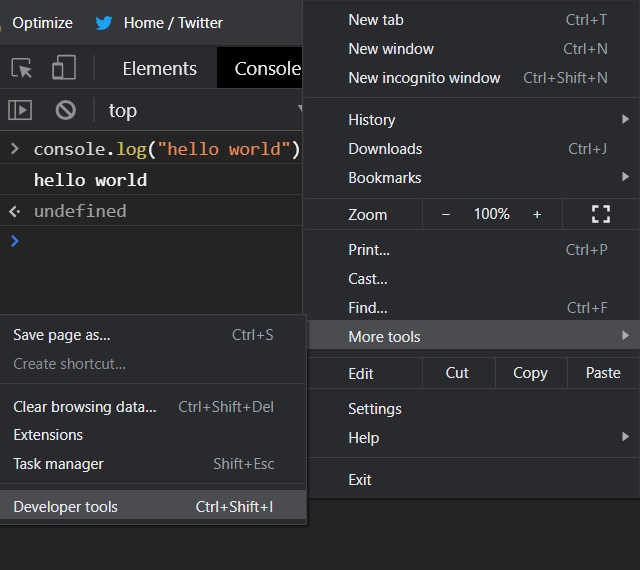Decrease zoom with the minus button
The image size is (640, 570).
tap(446, 214)
